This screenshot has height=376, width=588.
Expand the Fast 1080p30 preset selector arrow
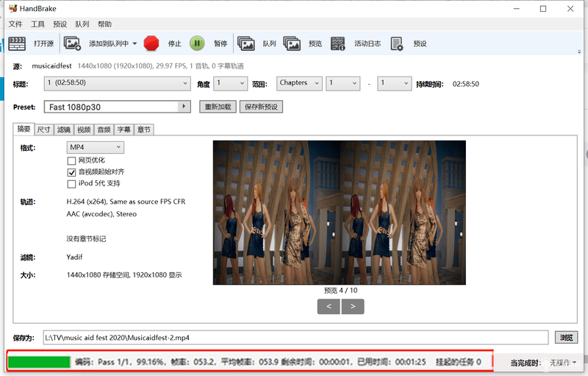point(184,107)
